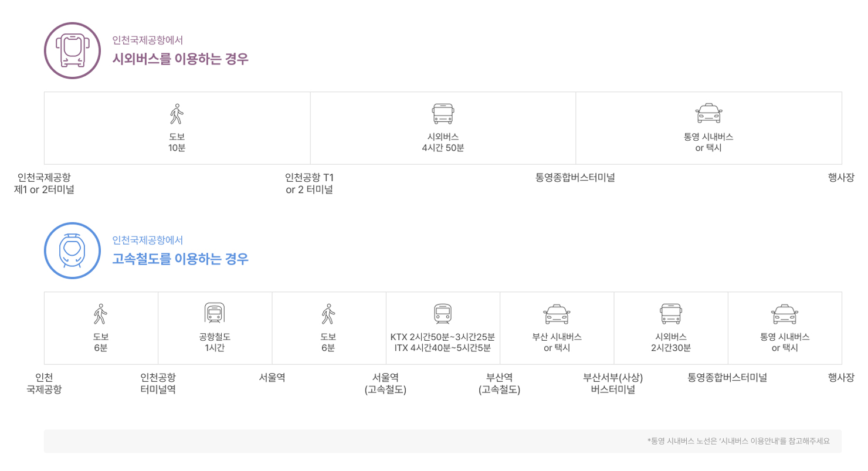Click the walking icon left of 공항철도 cell
Screen dimensions: 868x471
[x=101, y=314]
